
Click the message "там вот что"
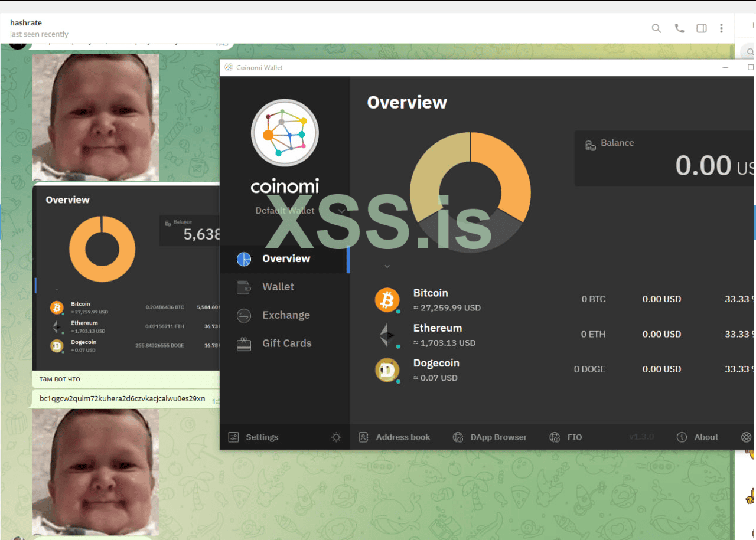(x=60, y=379)
